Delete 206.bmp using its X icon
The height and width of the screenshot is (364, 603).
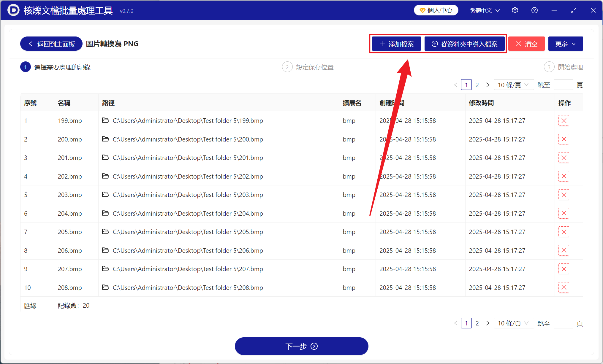coord(564,250)
